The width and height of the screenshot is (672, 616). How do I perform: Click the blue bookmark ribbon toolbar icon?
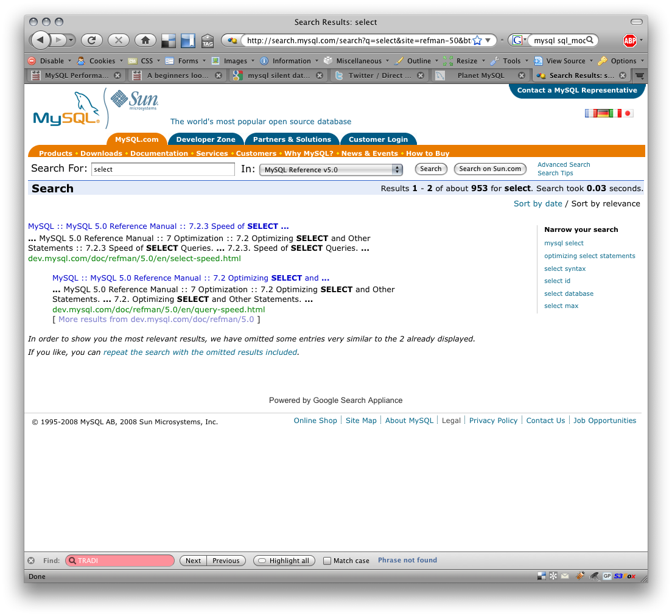(187, 41)
